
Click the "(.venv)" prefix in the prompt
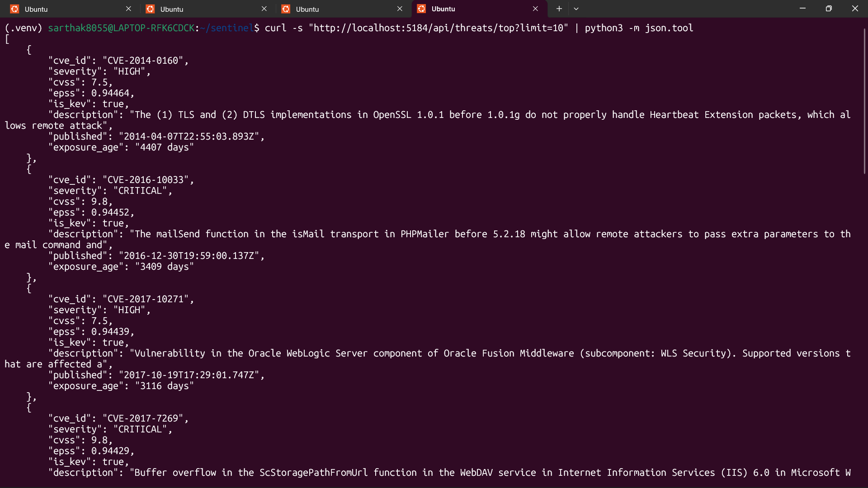(24, 28)
